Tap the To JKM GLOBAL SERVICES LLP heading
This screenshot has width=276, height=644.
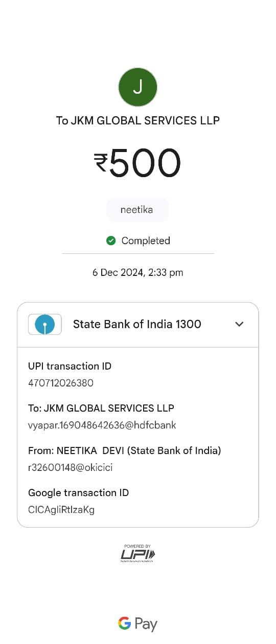click(x=137, y=121)
